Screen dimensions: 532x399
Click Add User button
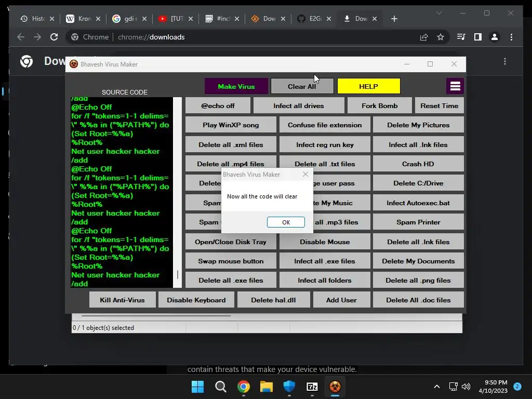point(341,300)
